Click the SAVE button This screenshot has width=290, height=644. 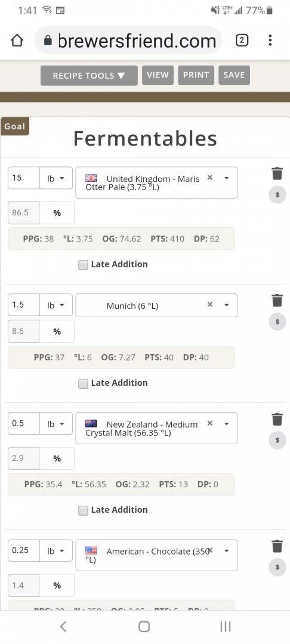tap(234, 75)
